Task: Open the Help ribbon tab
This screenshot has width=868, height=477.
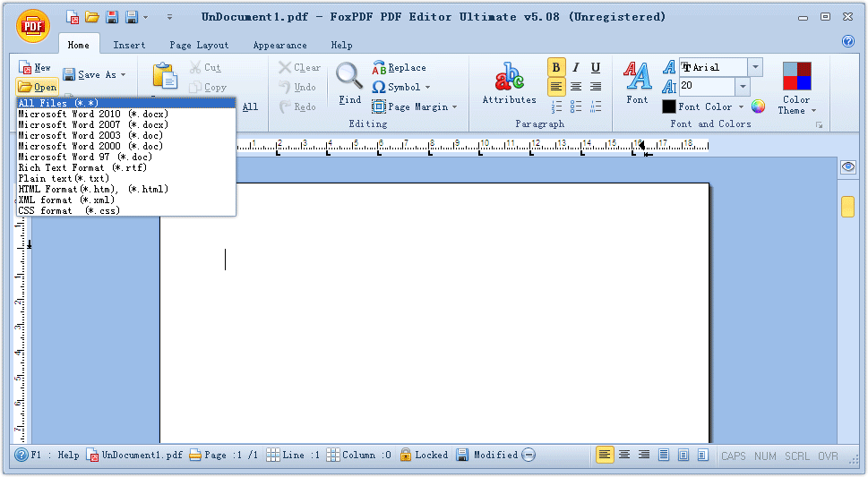Action: click(341, 46)
